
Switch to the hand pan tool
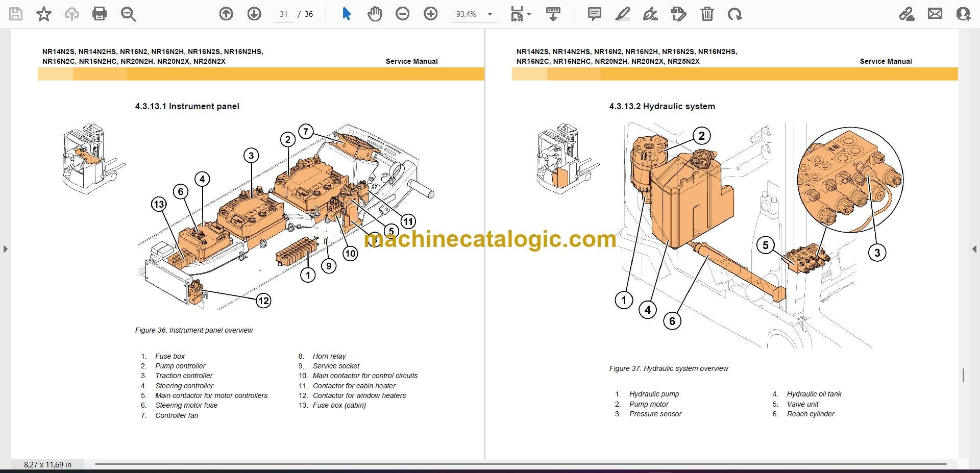[375, 14]
